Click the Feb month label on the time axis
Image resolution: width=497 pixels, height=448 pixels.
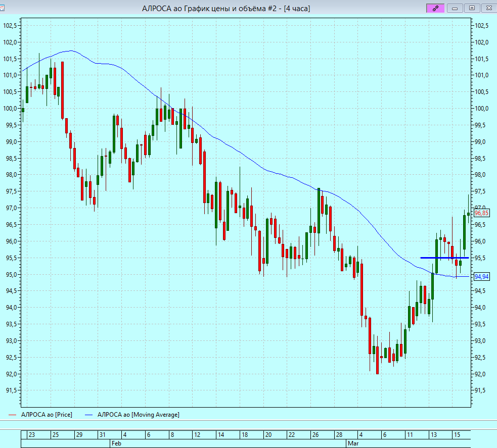point(116,443)
